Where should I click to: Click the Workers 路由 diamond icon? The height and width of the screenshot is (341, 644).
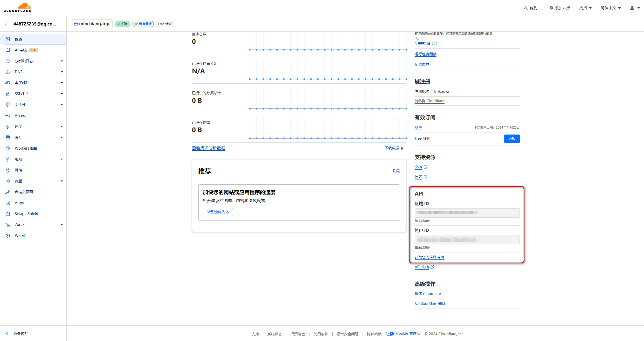[x=8, y=148]
